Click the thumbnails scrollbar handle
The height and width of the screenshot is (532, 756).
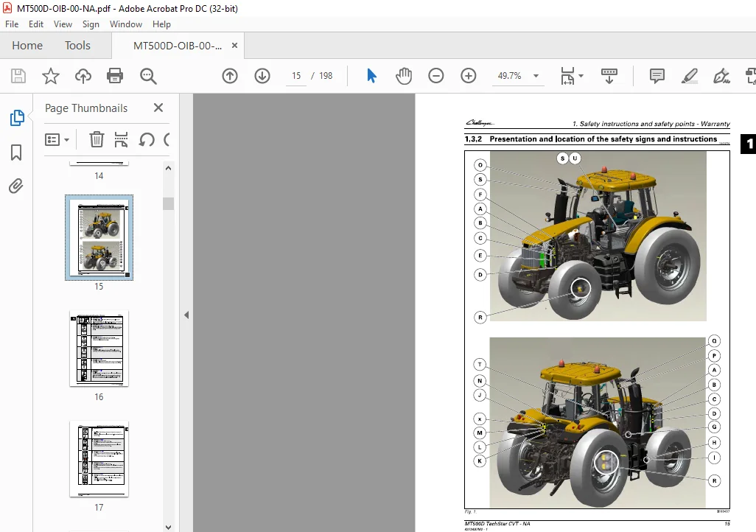(x=168, y=203)
